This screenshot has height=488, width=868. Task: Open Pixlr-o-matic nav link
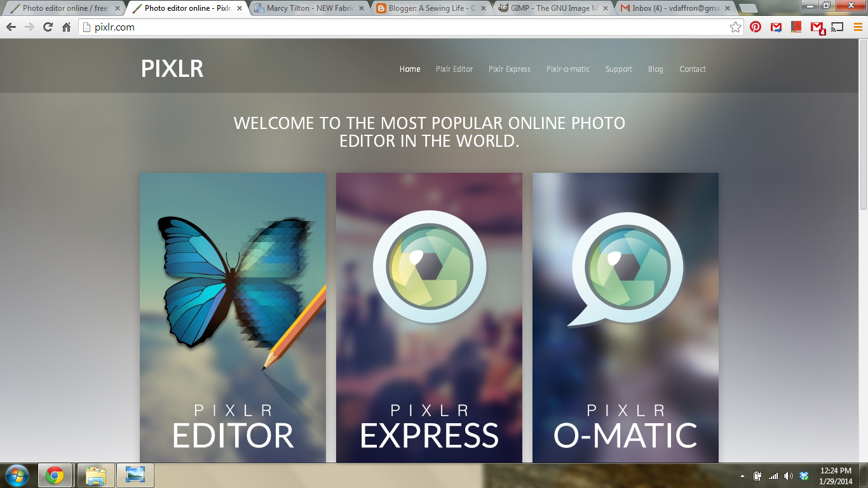[x=568, y=69]
